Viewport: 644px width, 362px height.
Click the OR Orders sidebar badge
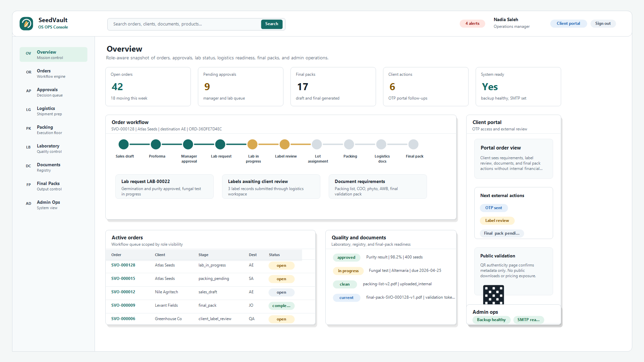click(x=29, y=72)
